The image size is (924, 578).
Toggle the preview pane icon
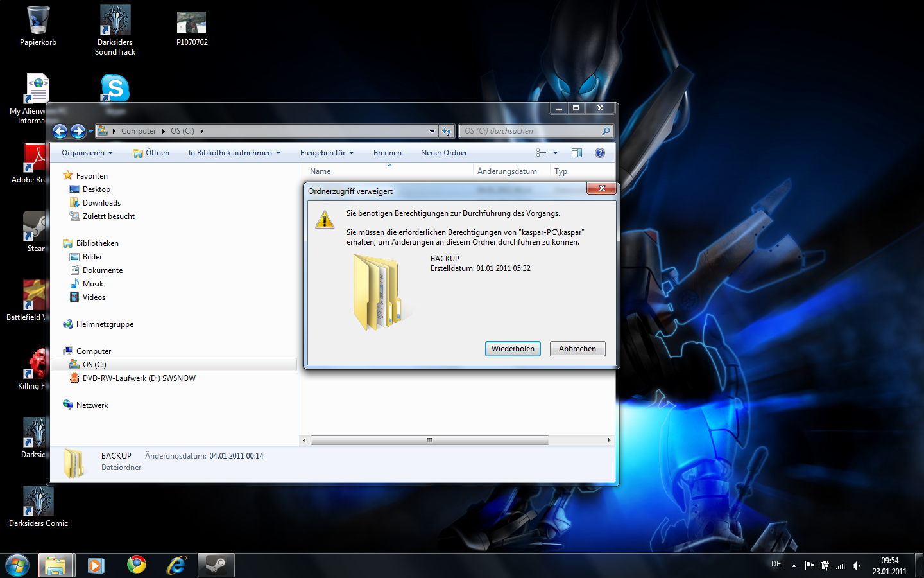(576, 153)
